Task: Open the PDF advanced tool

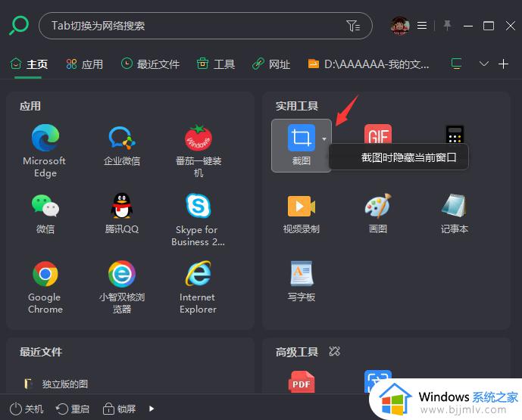Action: (x=301, y=381)
